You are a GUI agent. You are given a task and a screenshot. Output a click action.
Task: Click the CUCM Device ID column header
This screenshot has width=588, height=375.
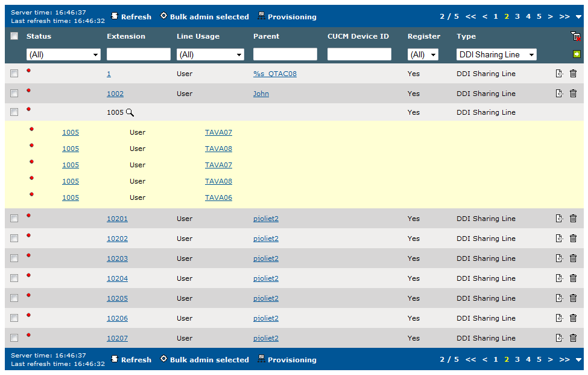click(x=358, y=36)
